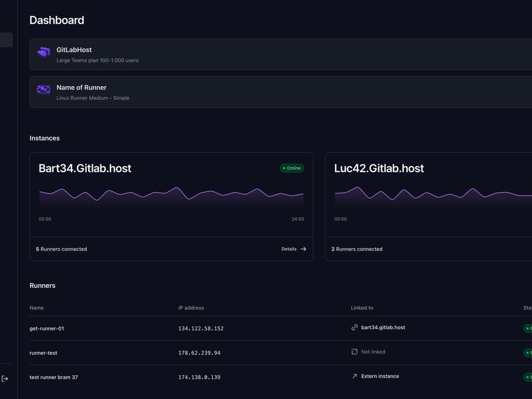
Task: Click the link icon beside bart34.gitlab.host
Action: (x=355, y=327)
